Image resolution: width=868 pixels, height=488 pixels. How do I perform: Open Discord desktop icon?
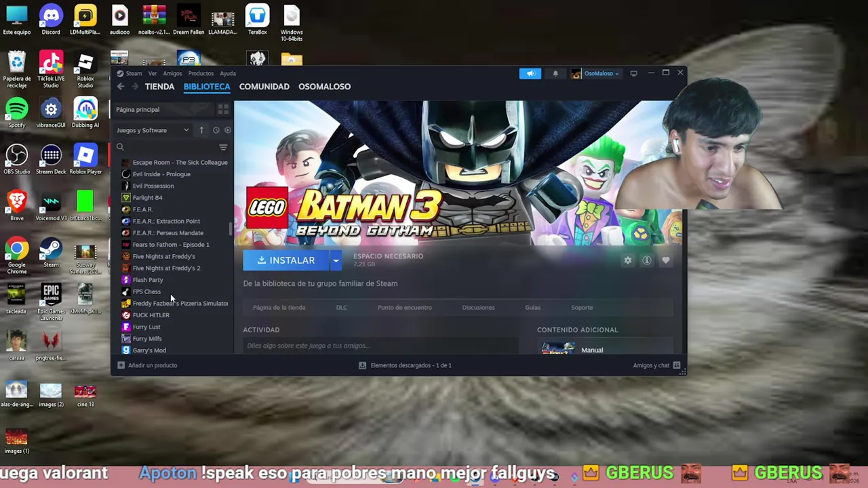pyautogui.click(x=51, y=20)
